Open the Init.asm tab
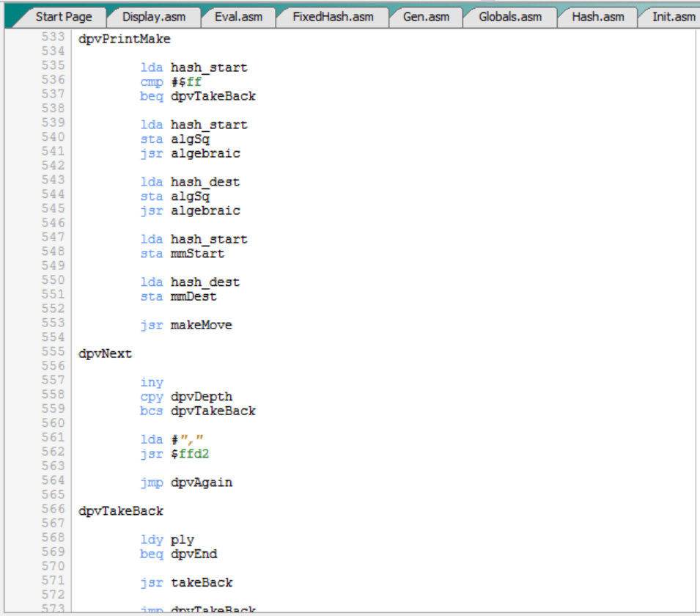 (673, 17)
